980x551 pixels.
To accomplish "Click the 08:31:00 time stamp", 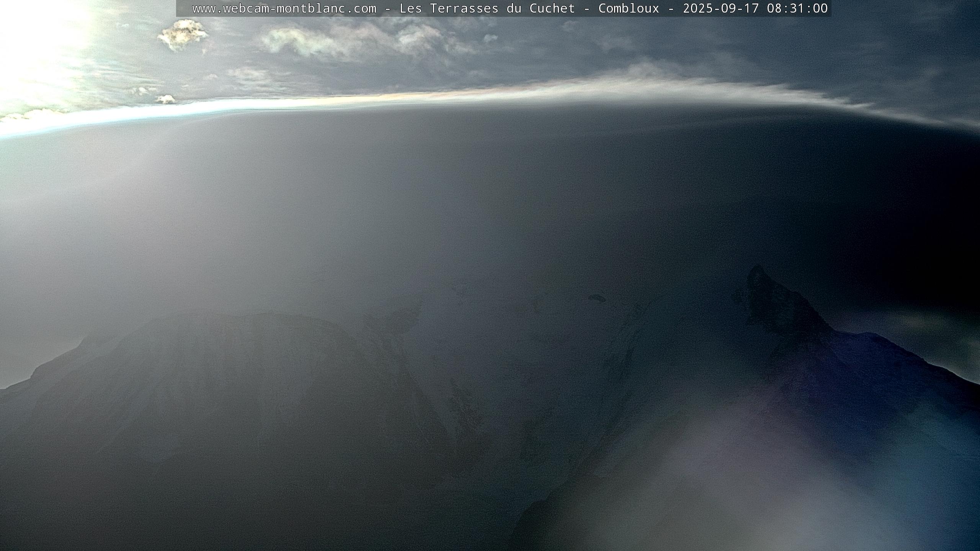I will point(797,8).
